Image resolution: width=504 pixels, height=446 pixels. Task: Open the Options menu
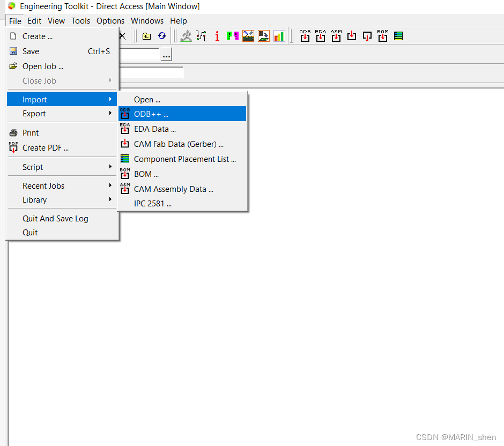[110, 21]
